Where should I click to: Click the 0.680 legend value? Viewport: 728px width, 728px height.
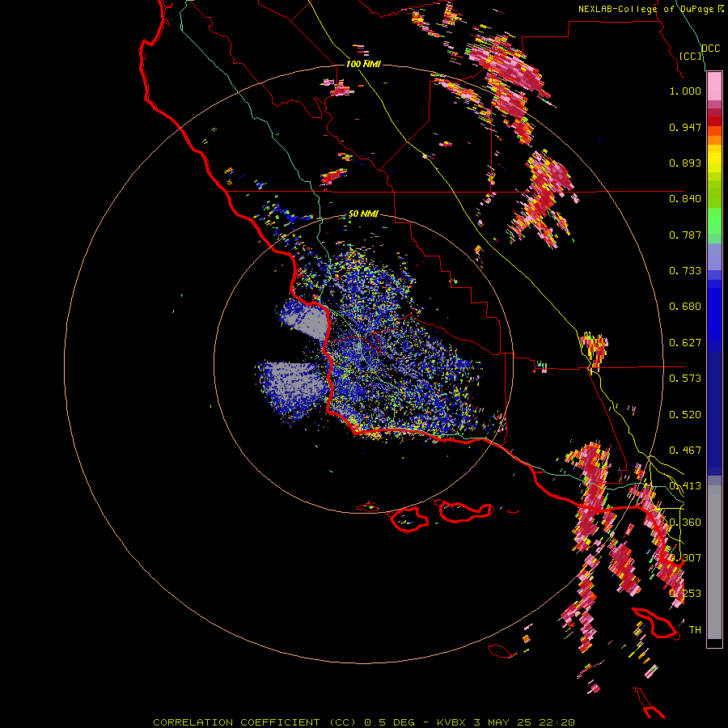[x=685, y=307]
